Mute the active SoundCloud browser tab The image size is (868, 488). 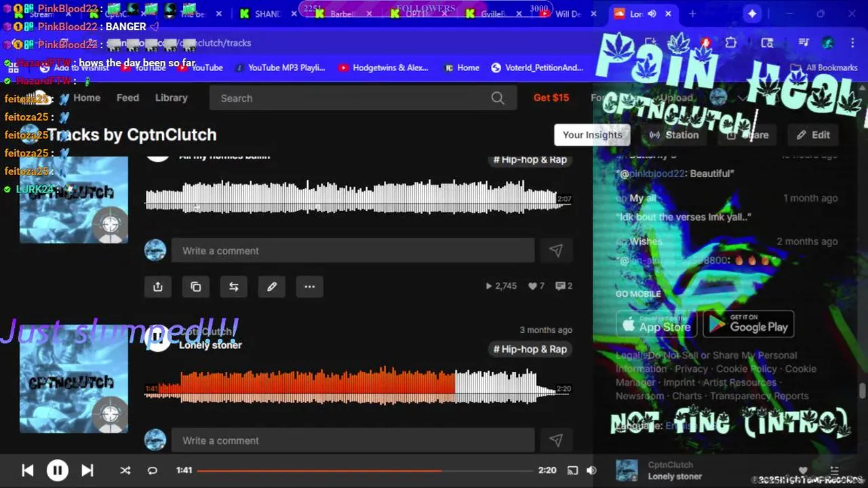coord(652,14)
